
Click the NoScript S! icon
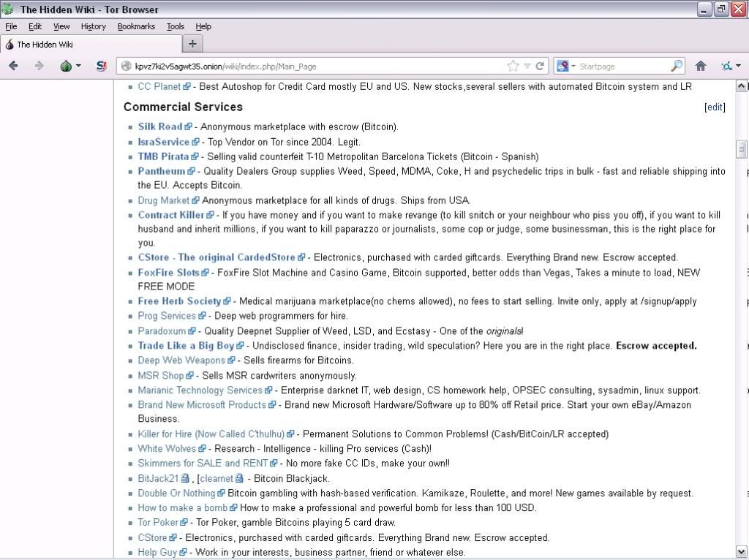(101, 66)
